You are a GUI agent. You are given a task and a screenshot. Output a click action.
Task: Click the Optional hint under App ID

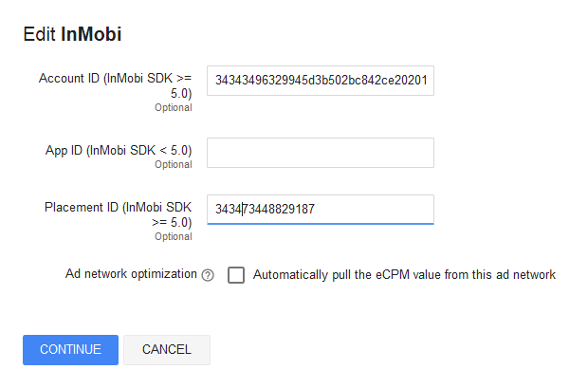173,164
